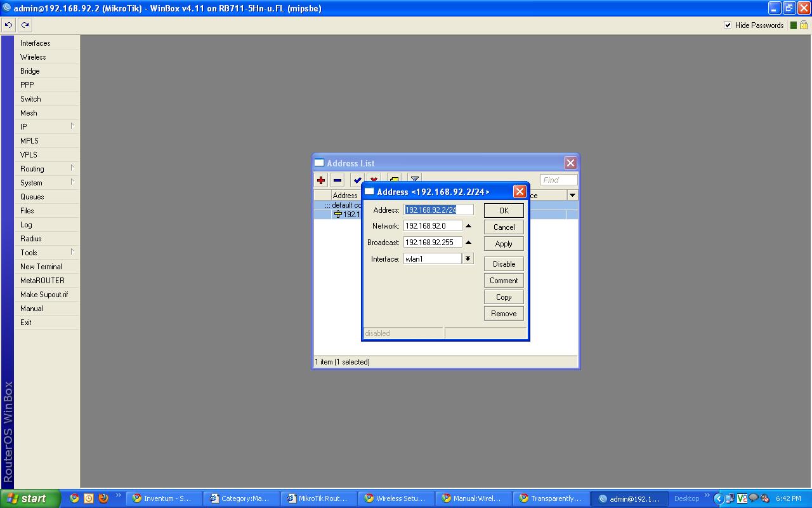This screenshot has width=812, height=508.
Task: Click the blue minus Remove icon in Address List
Action: (x=337, y=180)
